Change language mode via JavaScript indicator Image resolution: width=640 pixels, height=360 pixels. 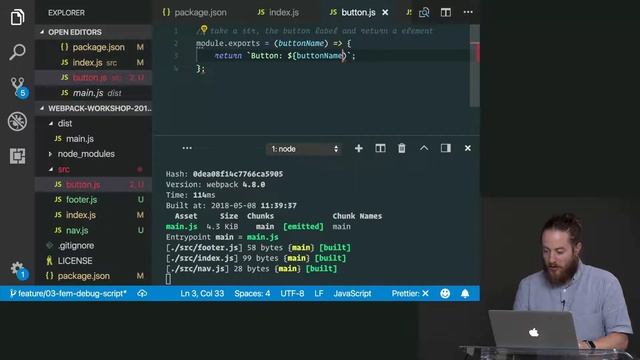353,293
